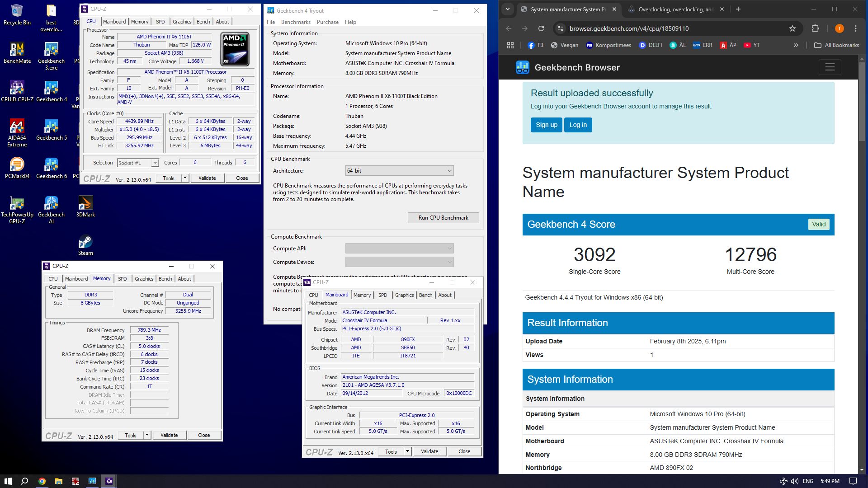Open the FB bookmark
Screen dimensions: 868x488
tap(535, 45)
